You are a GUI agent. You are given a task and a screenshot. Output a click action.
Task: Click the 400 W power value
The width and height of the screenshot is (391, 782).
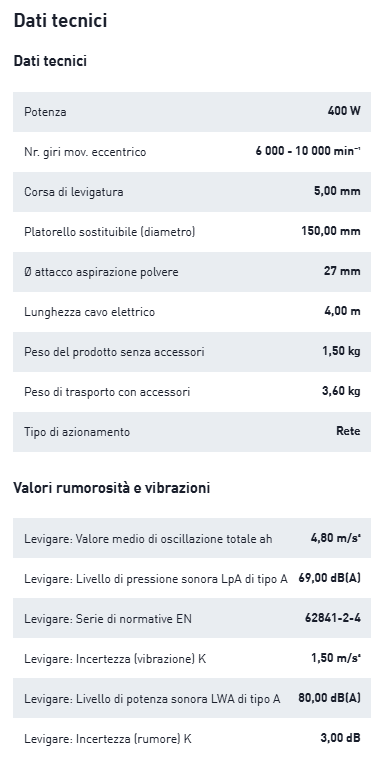(344, 111)
